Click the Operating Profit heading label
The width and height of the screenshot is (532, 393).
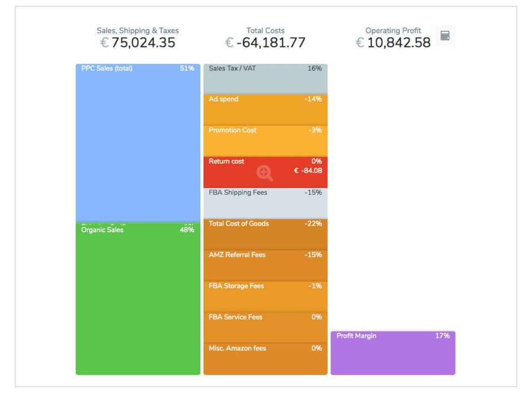[x=393, y=30]
